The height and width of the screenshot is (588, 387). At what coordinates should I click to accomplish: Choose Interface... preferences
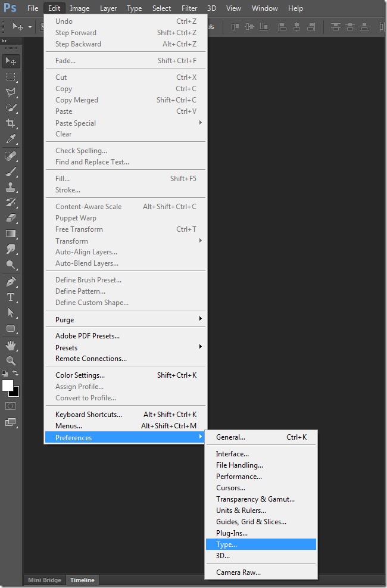(x=261, y=454)
